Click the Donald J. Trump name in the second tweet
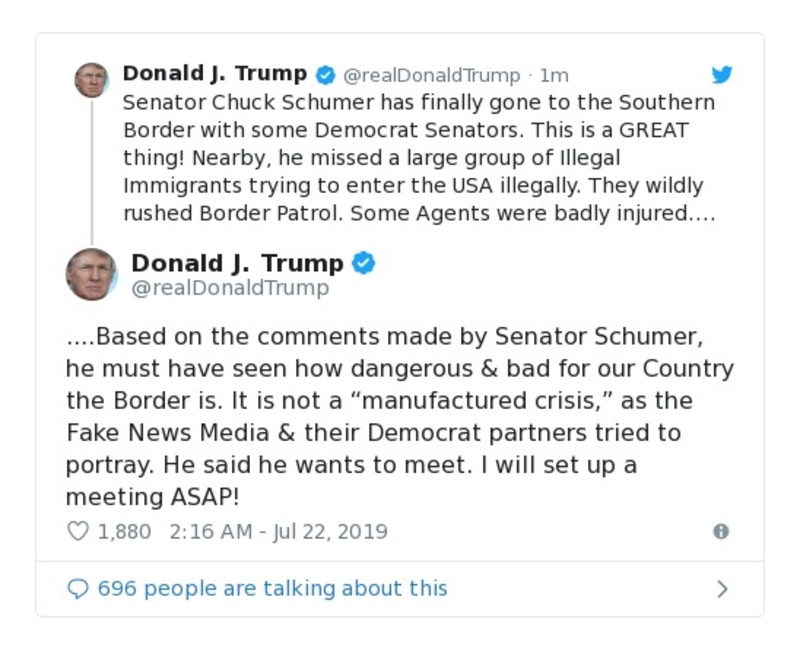This screenshot has height=654, width=800. coord(237,263)
